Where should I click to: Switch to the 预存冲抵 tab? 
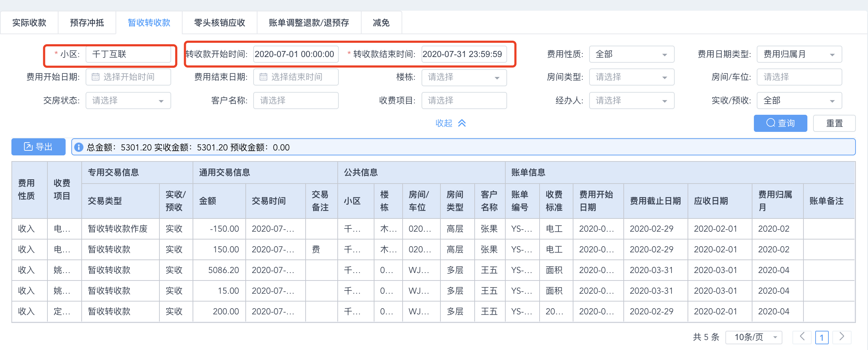(x=87, y=23)
